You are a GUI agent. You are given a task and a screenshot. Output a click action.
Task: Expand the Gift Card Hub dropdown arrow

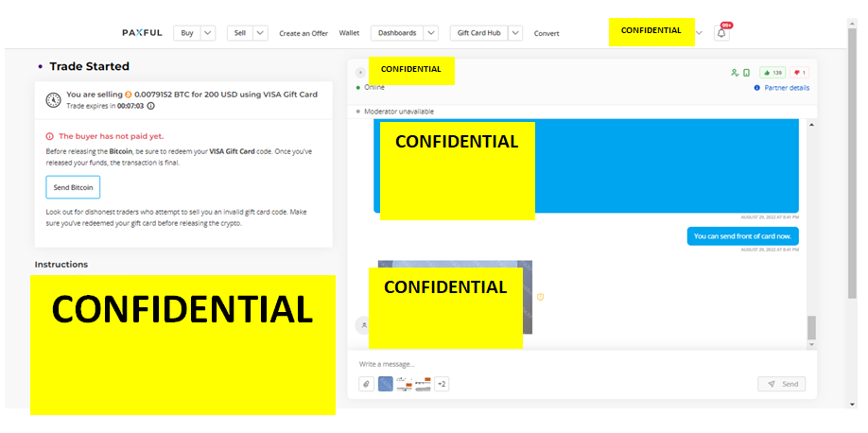pos(515,33)
